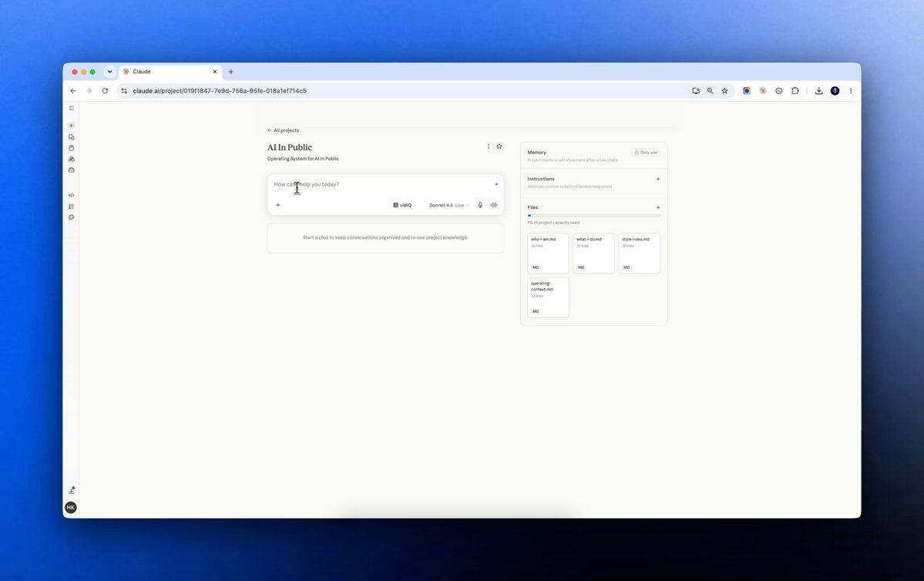Click the HK profile avatar
This screenshot has width=924, height=581.
(71, 507)
